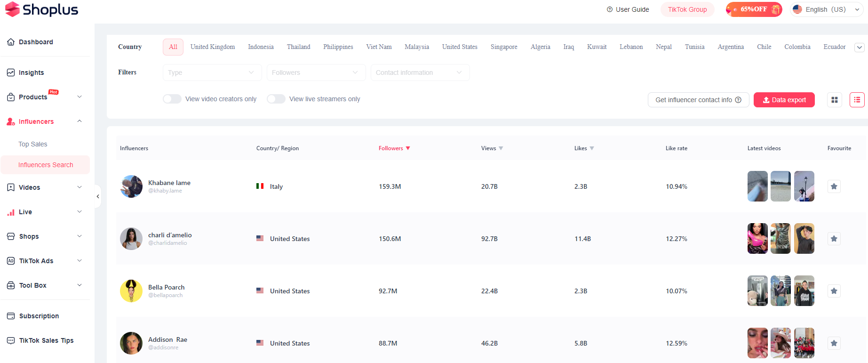Open the User Guide link
Image resolution: width=868 pixels, height=363 pixels.
tap(632, 9)
